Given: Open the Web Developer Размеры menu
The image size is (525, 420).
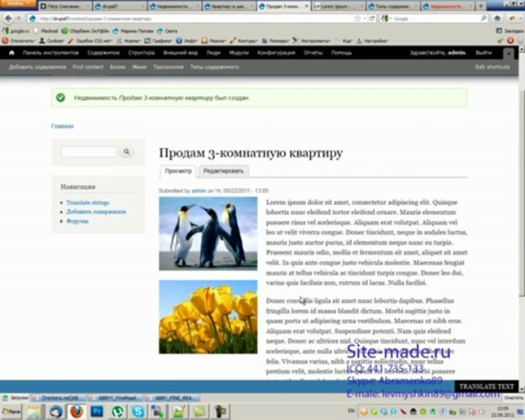Looking at the screenshot, I should coord(275,41).
